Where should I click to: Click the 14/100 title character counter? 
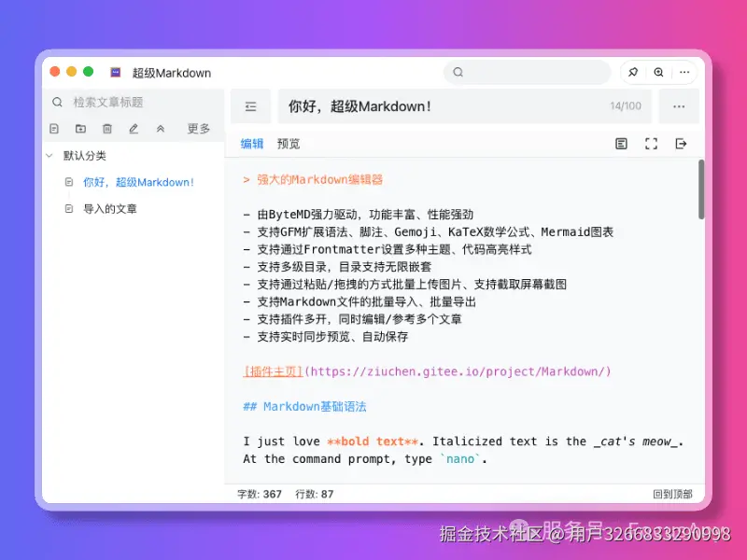[626, 106]
